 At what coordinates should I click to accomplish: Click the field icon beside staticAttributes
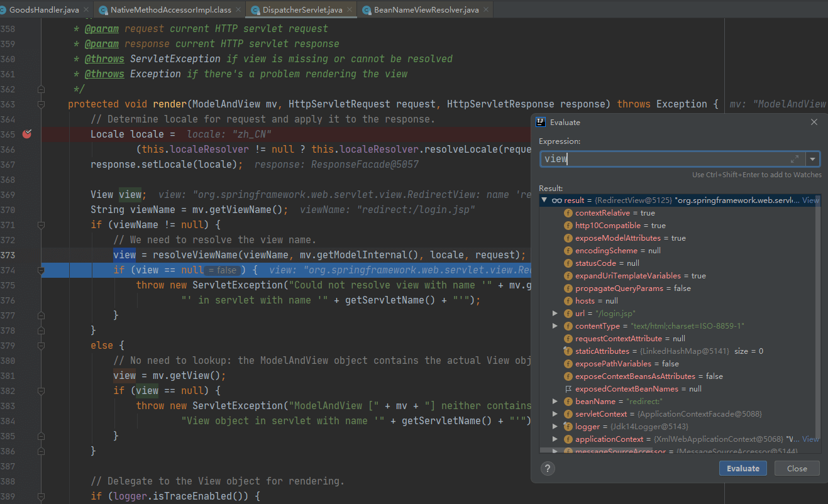click(568, 351)
